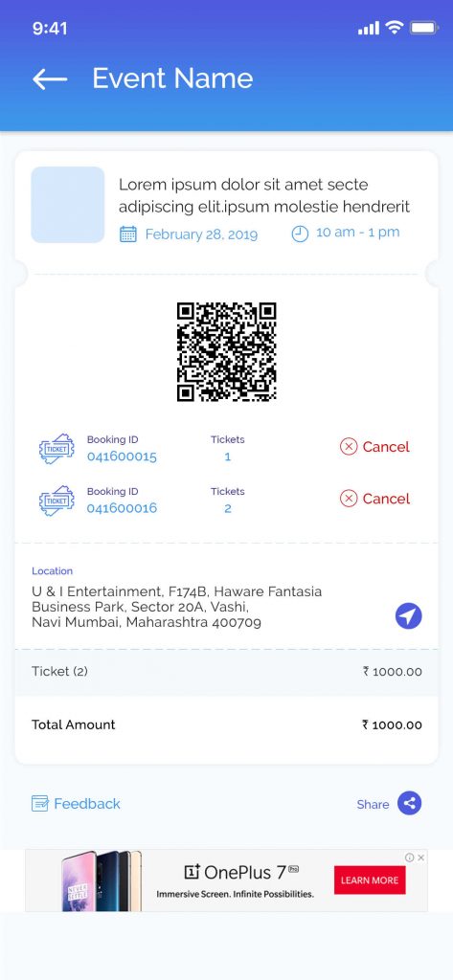Tap the blue share icon
This screenshot has width=453, height=980.
pos(410,803)
